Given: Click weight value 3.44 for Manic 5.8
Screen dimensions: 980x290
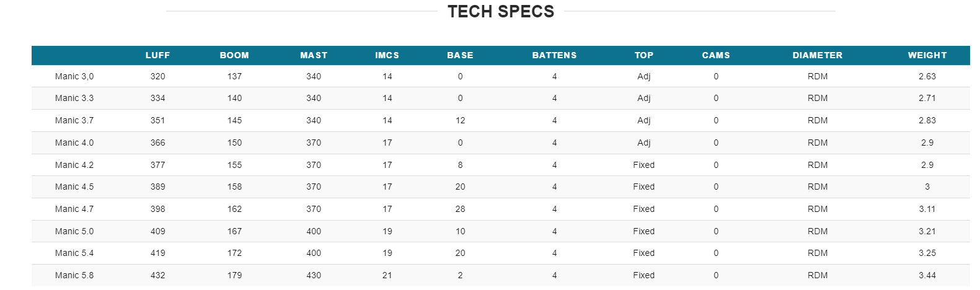Looking at the screenshot, I should 927,275.
